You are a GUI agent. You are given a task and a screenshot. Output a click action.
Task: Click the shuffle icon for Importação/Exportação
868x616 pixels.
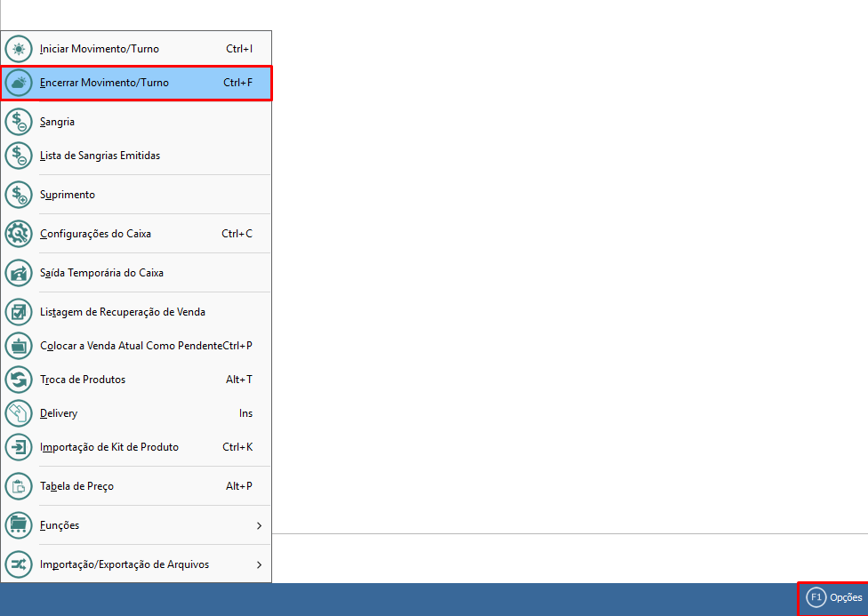(x=19, y=564)
